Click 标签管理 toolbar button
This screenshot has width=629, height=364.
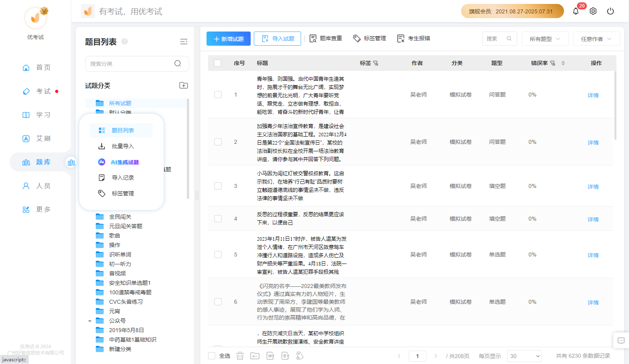[370, 38]
